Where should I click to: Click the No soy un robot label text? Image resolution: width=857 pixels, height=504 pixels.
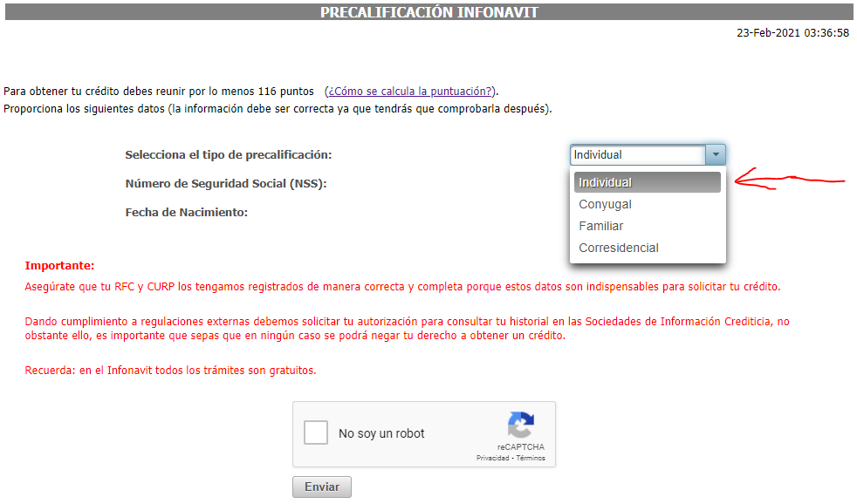tap(381, 433)
